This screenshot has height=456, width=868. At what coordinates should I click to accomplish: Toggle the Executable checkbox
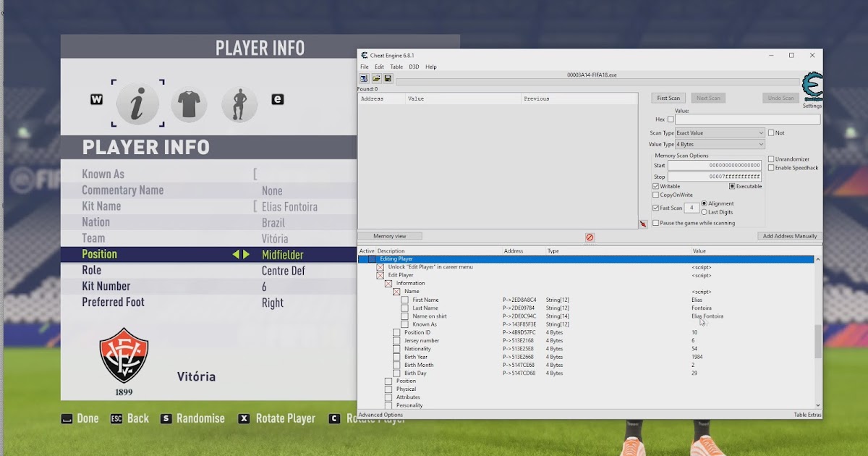(x=731, y=187)
